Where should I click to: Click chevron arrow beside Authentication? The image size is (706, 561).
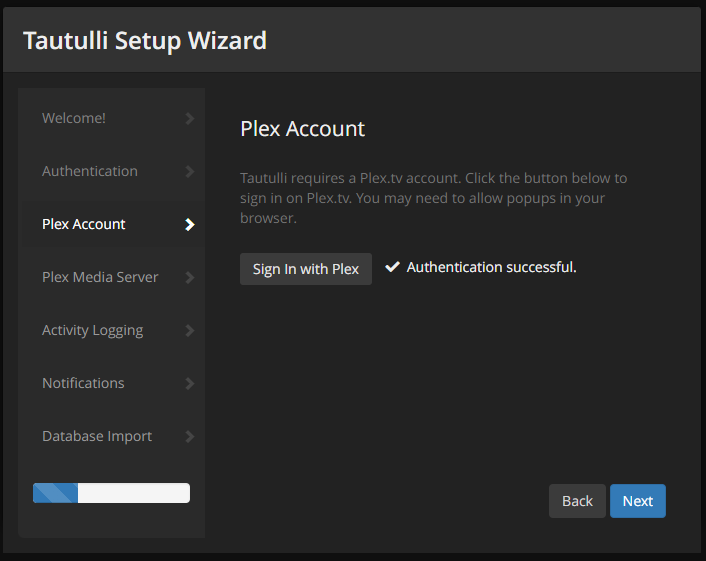[190, 172]
